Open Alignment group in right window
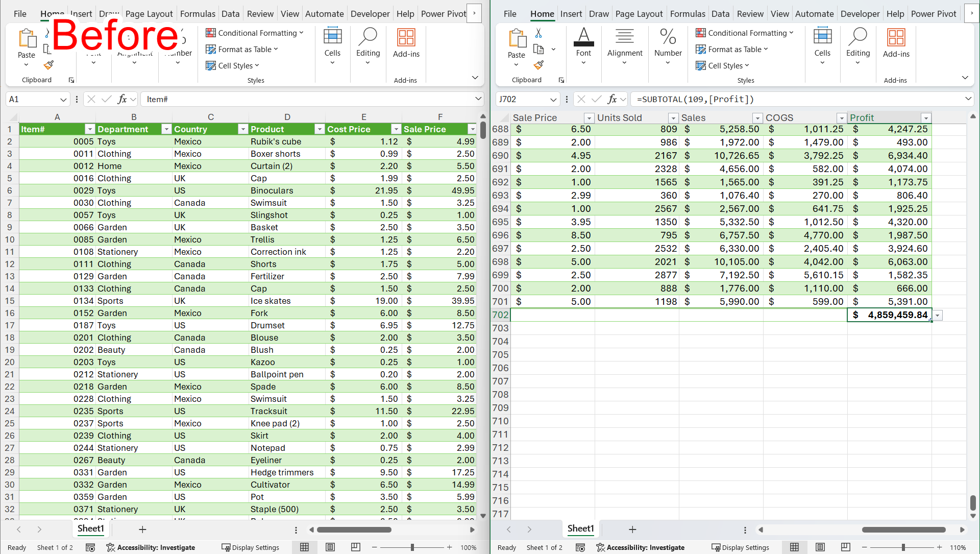 [625, 47]
